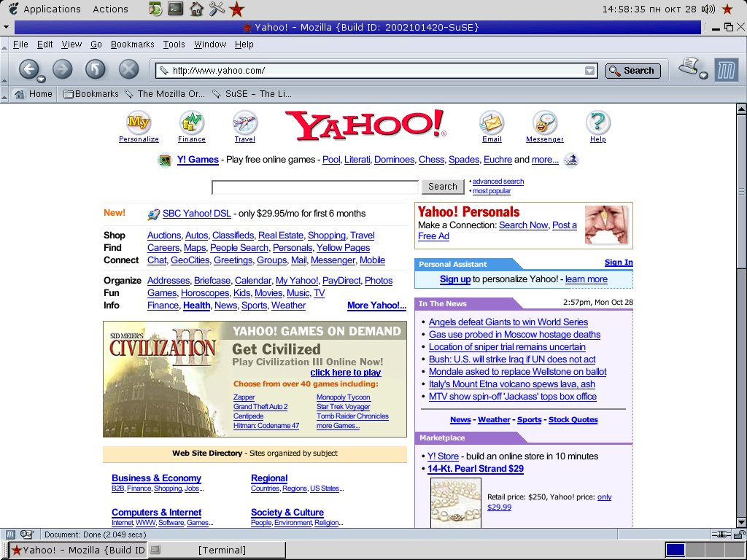Image resolution: width=747 pixels, height=560 pixels.
Task: Click the Back navigation button
Action: tap(28, 69)
